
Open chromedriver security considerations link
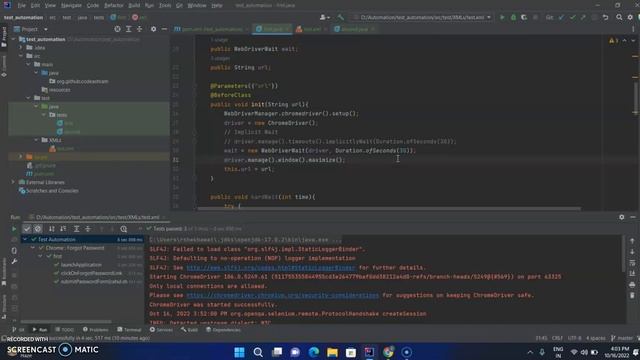(x=282, y=296)
